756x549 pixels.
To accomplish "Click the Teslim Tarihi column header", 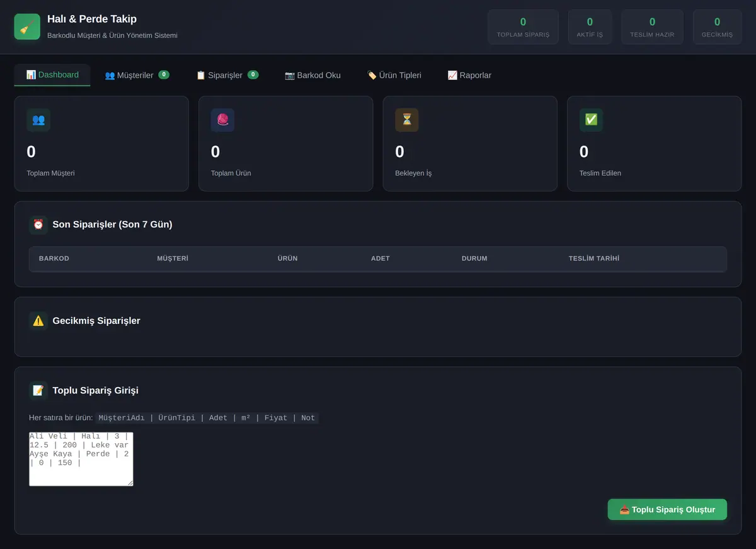I will 594,258.
